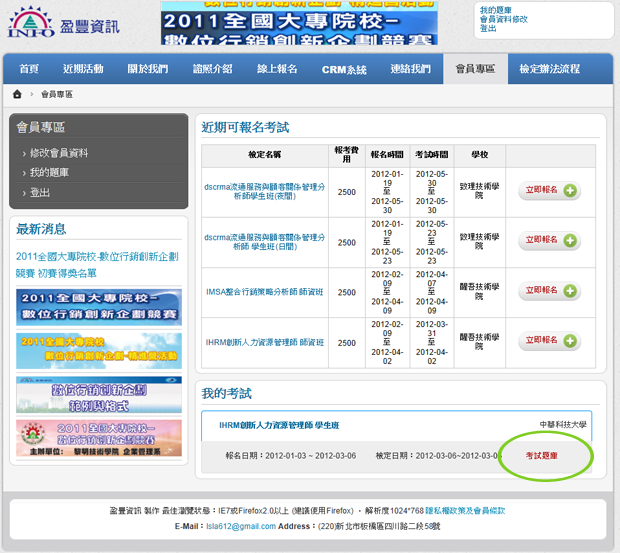Open the 首頁 navigation tab
This screenshot has height=553, width=620.
coord(29,69)
